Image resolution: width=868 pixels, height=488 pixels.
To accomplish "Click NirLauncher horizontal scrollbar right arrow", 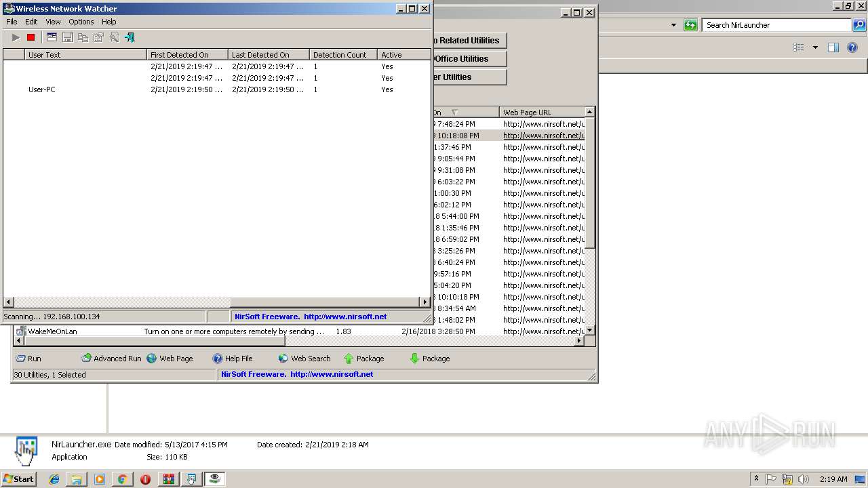I will 579,341.
